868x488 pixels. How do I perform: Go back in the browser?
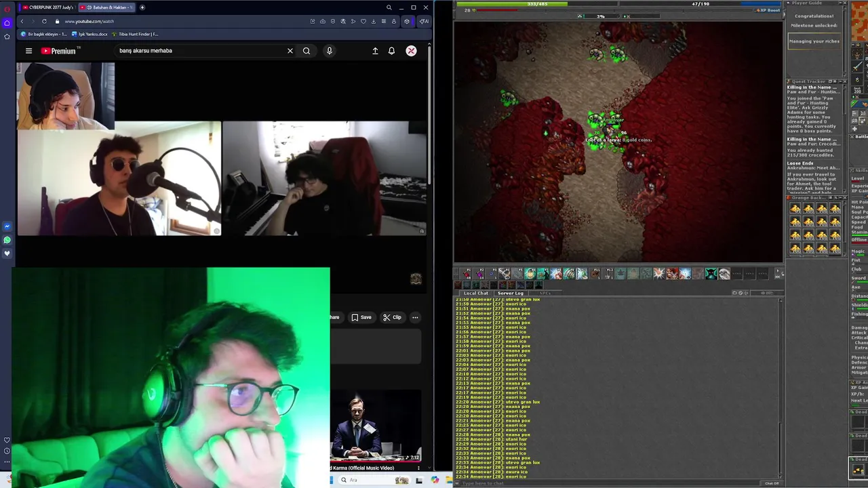pos(22,21)
